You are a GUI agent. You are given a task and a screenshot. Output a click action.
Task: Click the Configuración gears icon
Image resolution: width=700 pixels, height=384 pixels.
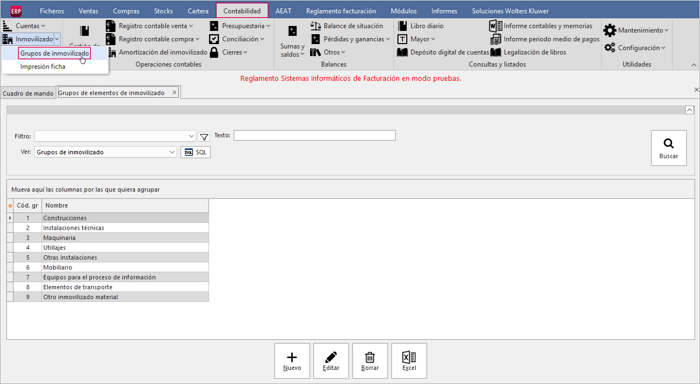610,47
